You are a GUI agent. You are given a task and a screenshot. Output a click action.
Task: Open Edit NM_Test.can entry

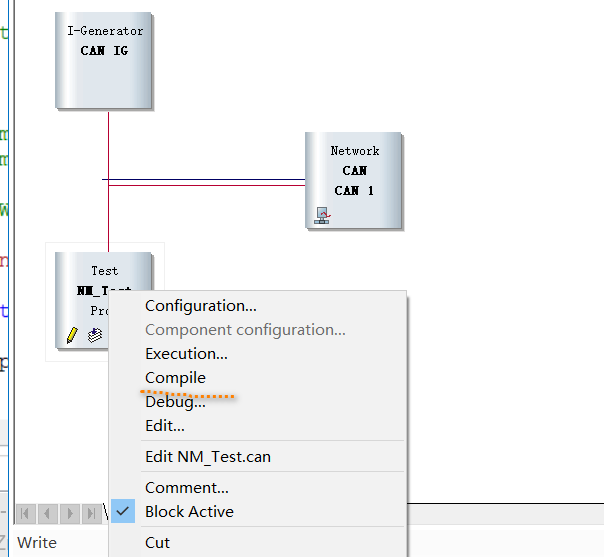(257, 457)
